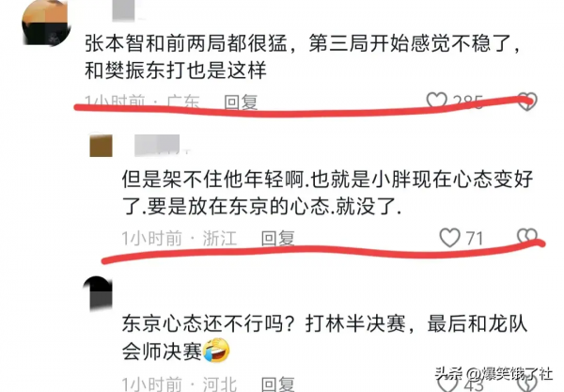Open the brown square avatar of the second commenter

coord(102,146)
